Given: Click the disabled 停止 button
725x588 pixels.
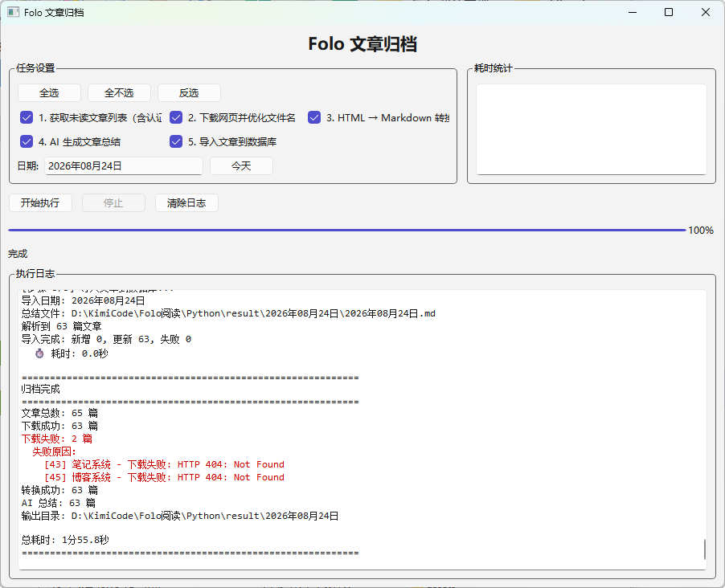Looking at the screenshot, I should click(x=113, y=203).
